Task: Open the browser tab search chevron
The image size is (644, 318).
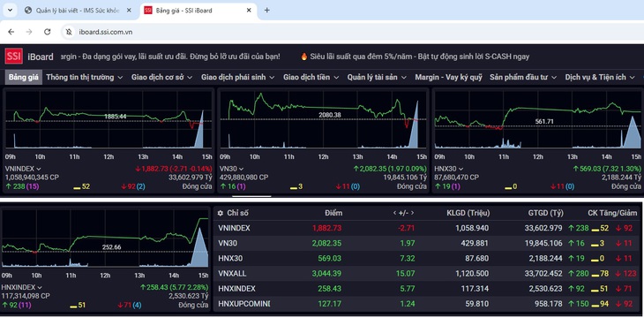Action: click(10, 11)
